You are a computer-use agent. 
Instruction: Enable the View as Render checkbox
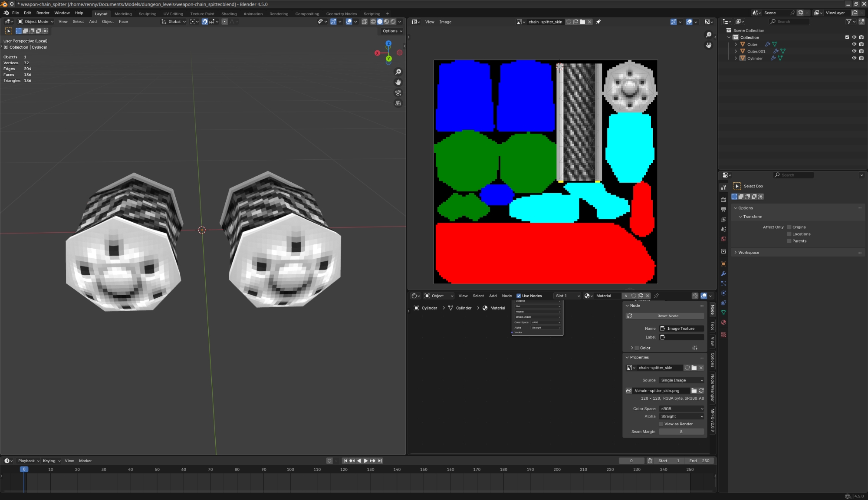click(x=661, y=424)
